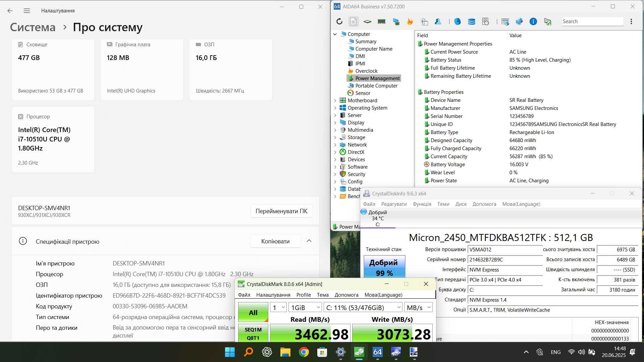Go back using the Settings back arrow
Image resolution: width=644 pixels, height=362 pixels.
(10, 11)
